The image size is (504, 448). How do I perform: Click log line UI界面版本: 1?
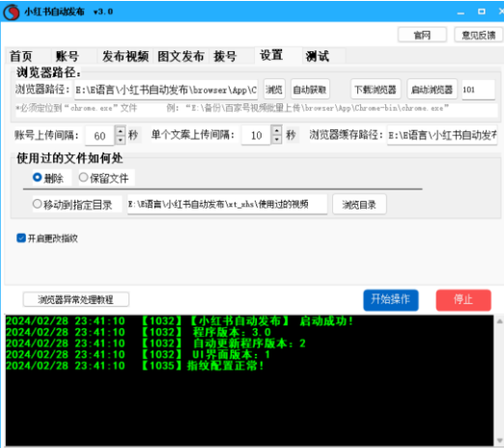138,354
